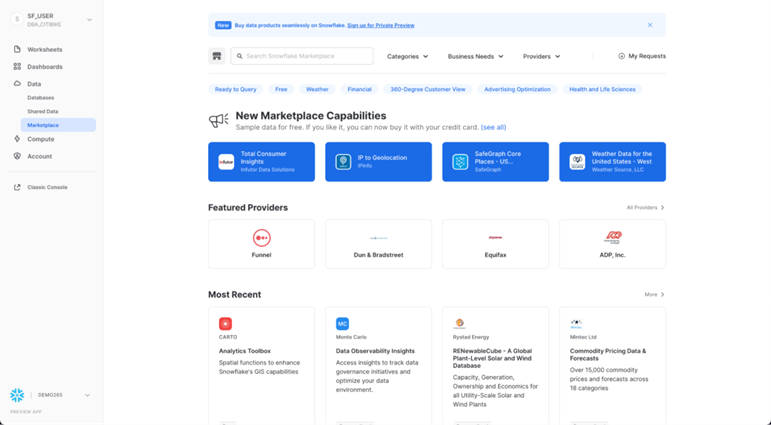Click the Worksheets icon in the sidebar
Image resolution: width=771 pixels, height=425 pixels.
(x=17, y=49)
